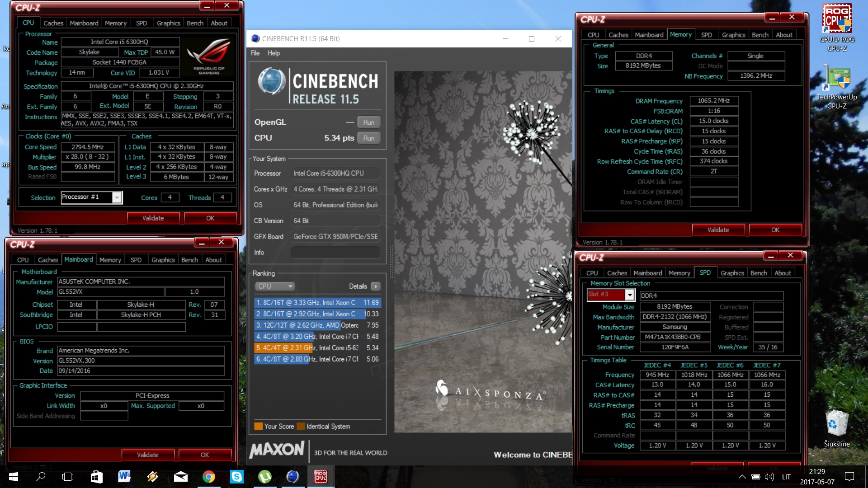Open pinned app left of Mail on taskbar
Image resolution: width=868 pixels, height=488 pixels.
pos(152,477)
